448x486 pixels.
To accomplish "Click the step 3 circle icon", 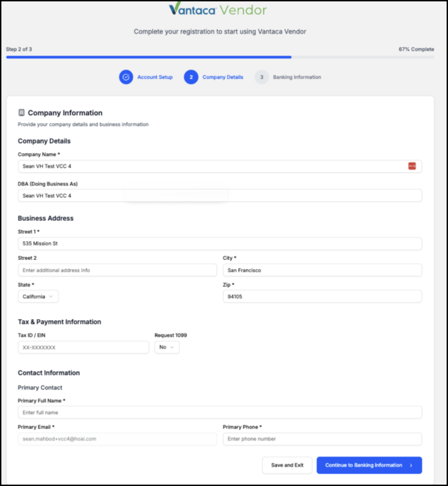I will [x=262, y=77].
